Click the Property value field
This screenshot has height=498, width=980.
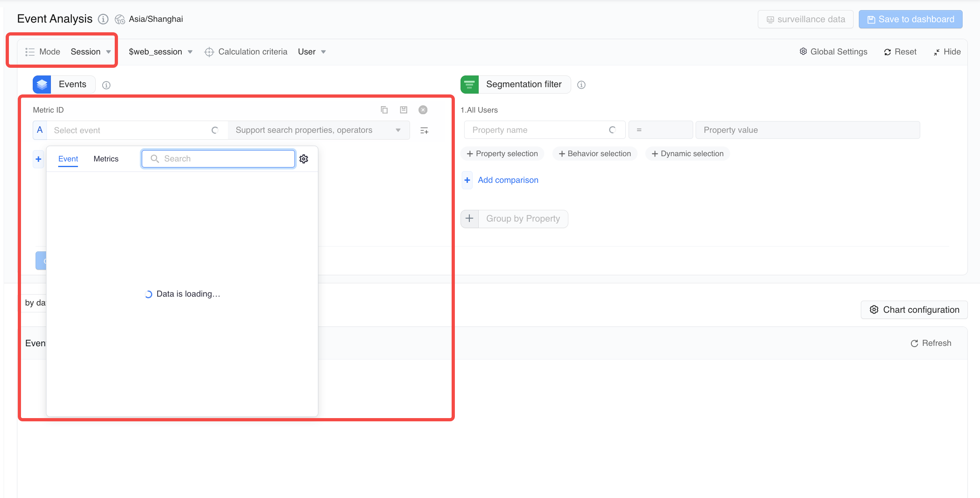point(808,130)
